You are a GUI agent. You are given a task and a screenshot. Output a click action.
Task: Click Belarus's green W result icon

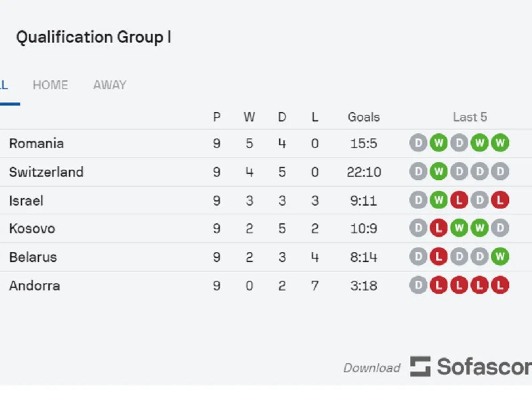[x=500, y=257]
